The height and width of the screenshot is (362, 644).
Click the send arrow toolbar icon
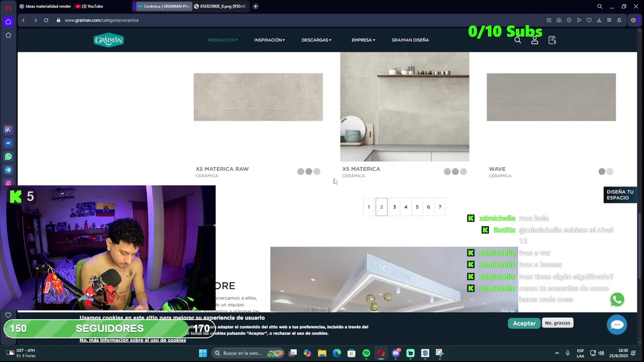(x=579, y=20)
